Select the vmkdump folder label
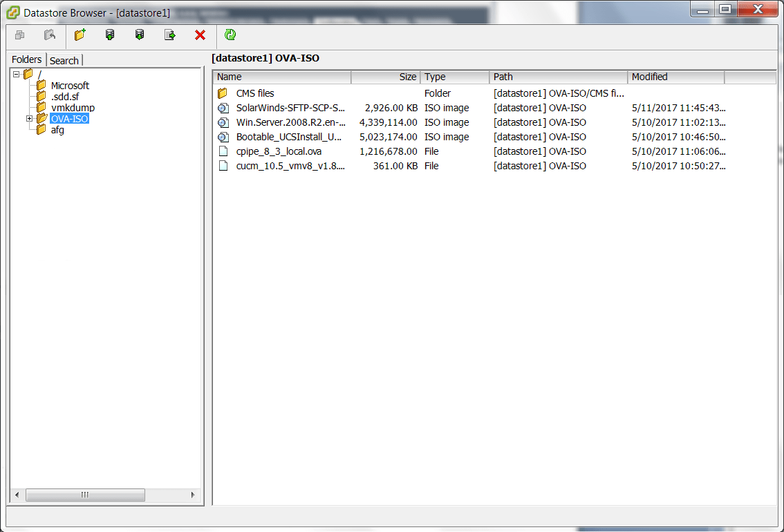Viewport: 784px width, 532px height. pyautogui.click(x=73, y=107)
